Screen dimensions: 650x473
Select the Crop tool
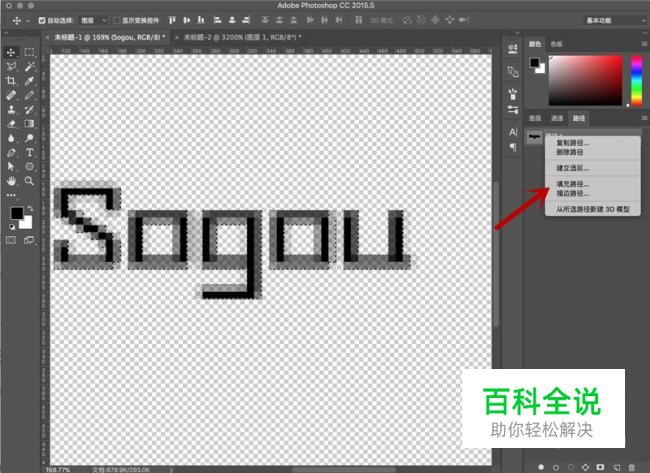point(11,80)
